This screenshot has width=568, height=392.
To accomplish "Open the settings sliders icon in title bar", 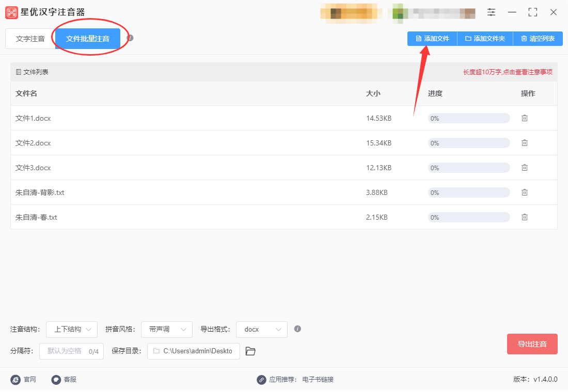I will click(491, 12).
